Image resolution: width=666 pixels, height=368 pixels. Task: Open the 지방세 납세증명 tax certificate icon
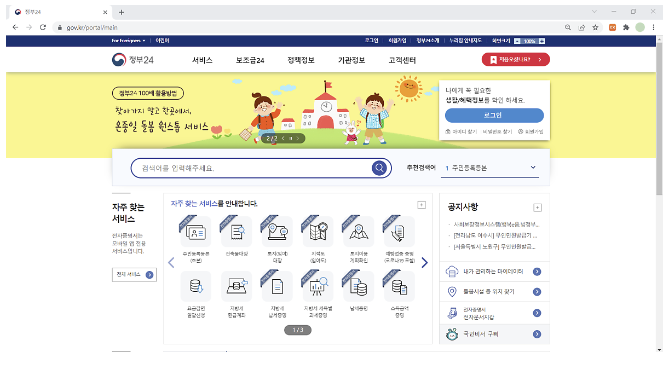(x=277, y=287)
